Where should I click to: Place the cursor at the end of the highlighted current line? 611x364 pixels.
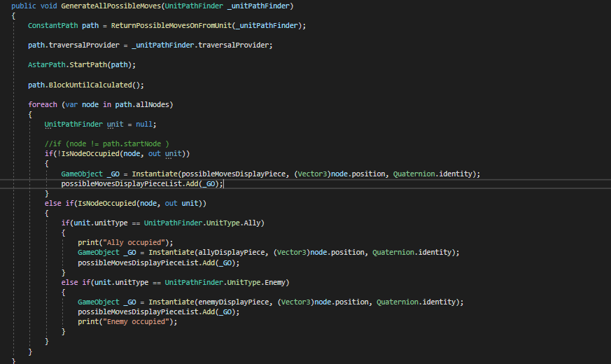click(x=223, y=183)
